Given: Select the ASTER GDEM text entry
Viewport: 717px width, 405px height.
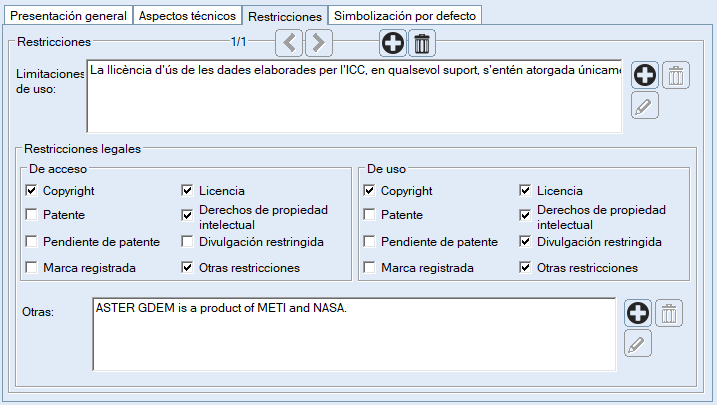Looking at the screenshot, I should 220,308.
